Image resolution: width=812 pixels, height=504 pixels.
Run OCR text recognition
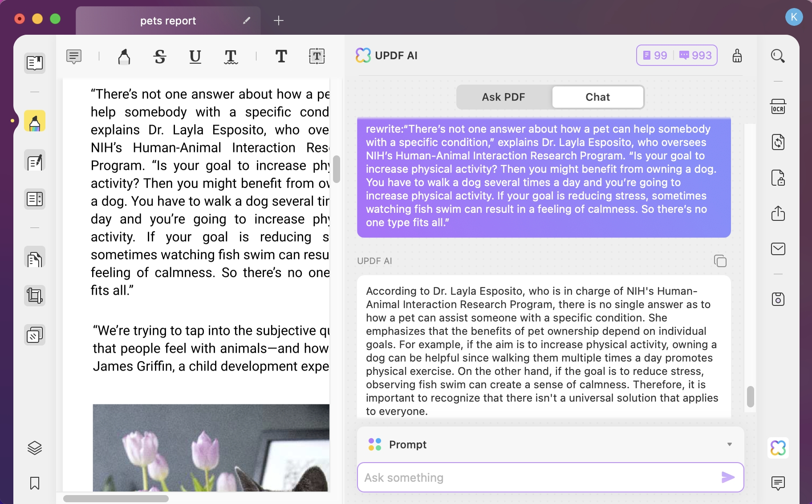pos(778,107)
